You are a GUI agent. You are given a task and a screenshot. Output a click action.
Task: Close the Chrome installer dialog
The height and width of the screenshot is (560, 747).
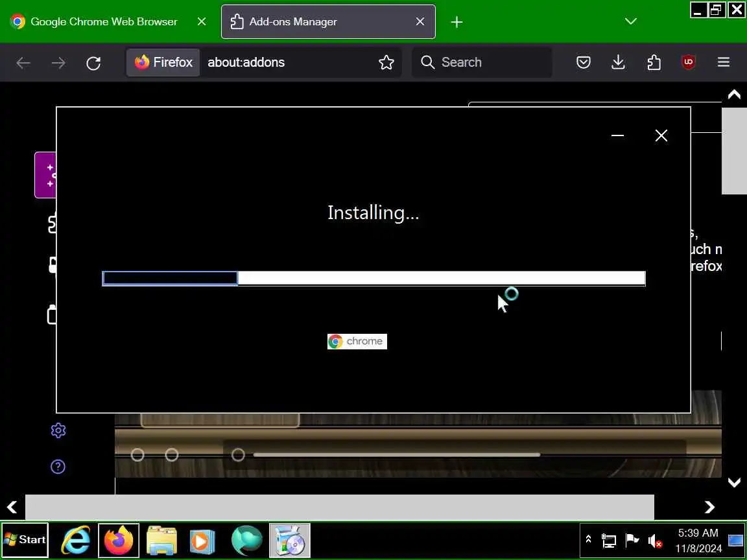(x=661, y=135)
